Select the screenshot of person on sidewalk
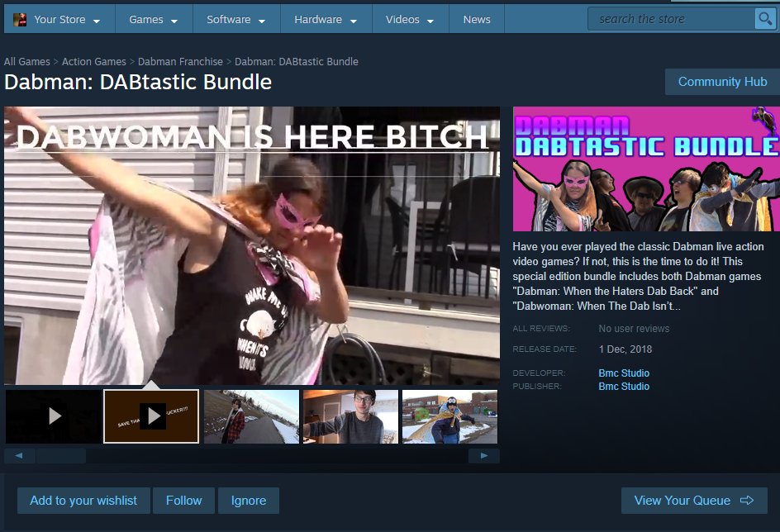The width and height of the screenshot is (780, 532). click(x=251, y=416)
